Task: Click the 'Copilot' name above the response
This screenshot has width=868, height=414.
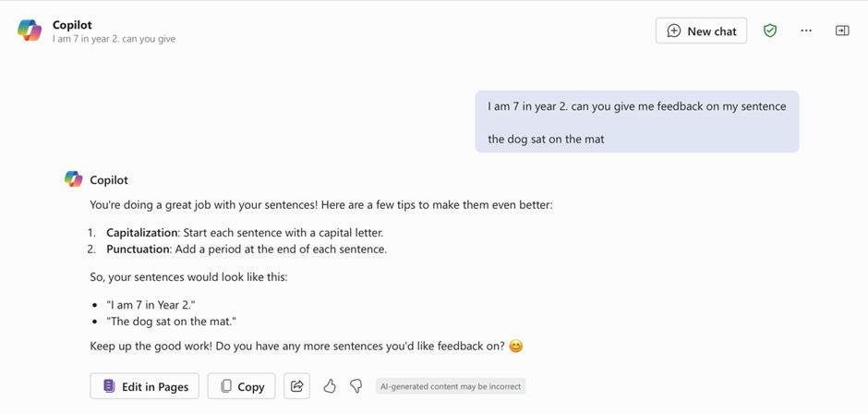Action: pyautogui.click(x=109, y=179)
